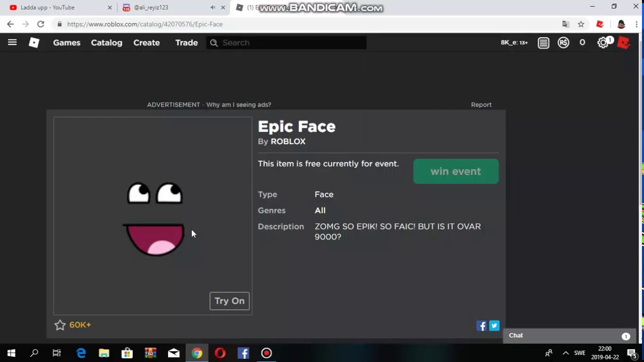Click the Roblox extension icon in Chrome toolbar

[600, 24]
